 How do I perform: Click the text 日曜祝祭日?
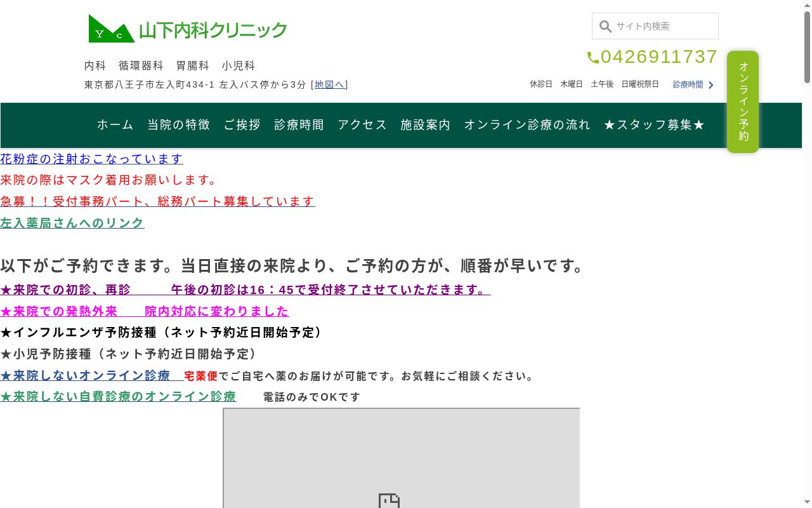[x=640, y=84]
